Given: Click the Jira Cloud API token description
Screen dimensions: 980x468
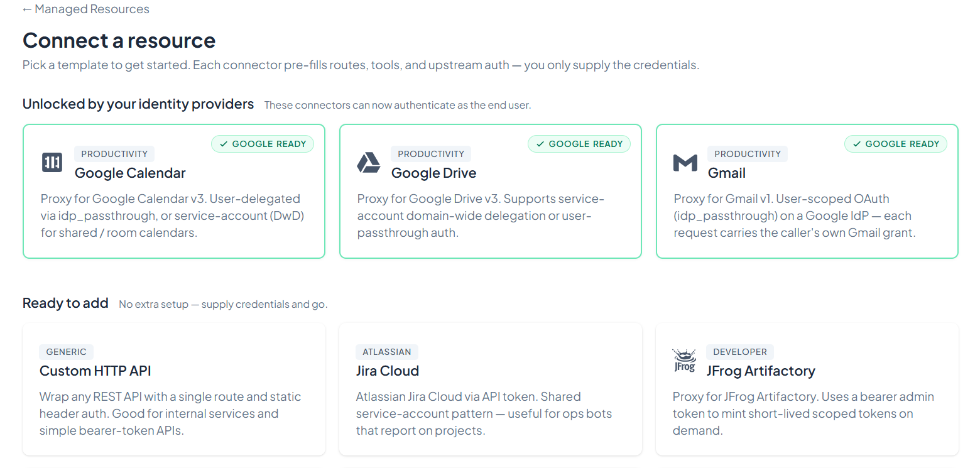Looking at the screenshot, I should tap(484, 413).
